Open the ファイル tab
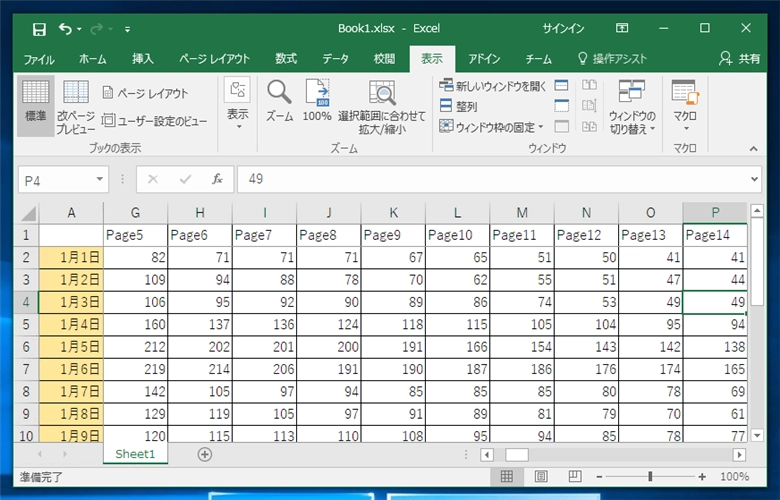Image resolution: width=780 pixels, height=500 pixels. click(39, 59)
